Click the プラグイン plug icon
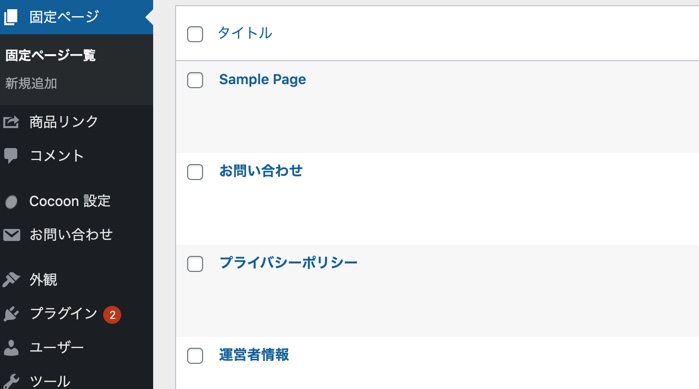 (x=11, y=314)
